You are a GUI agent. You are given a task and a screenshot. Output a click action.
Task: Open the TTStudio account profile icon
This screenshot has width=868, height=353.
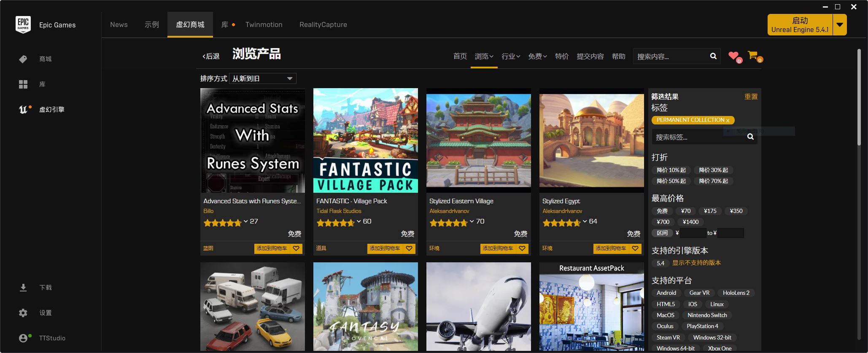pyautogui.click(x=23, y=338)
